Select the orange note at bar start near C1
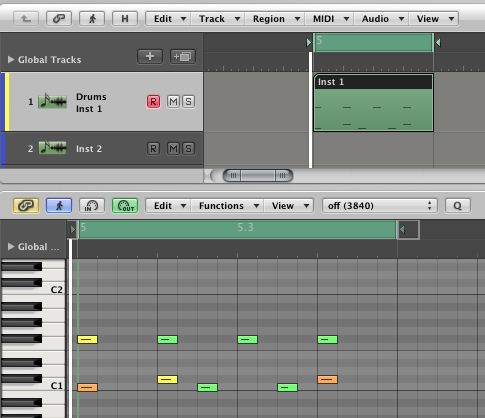Screen dimensions: 485x418 pyautogui.click(x=87, y=388)
